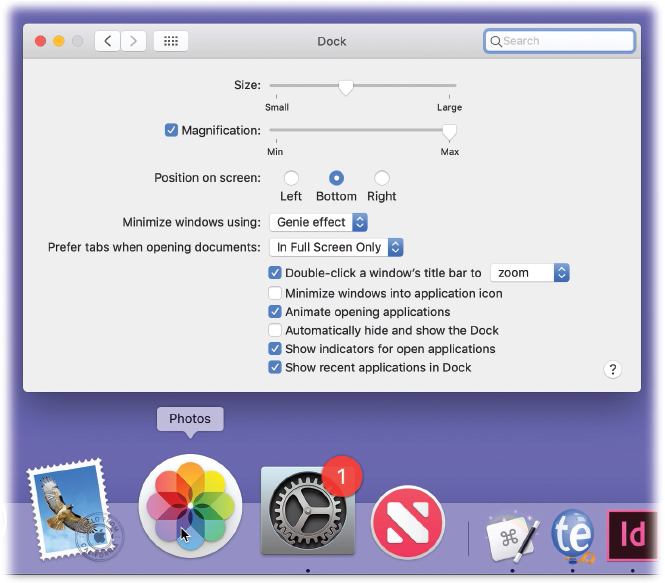Open System Preferences gear icon in Dock
The width and height of the screenshot is (665, 583).
(308, 511)
